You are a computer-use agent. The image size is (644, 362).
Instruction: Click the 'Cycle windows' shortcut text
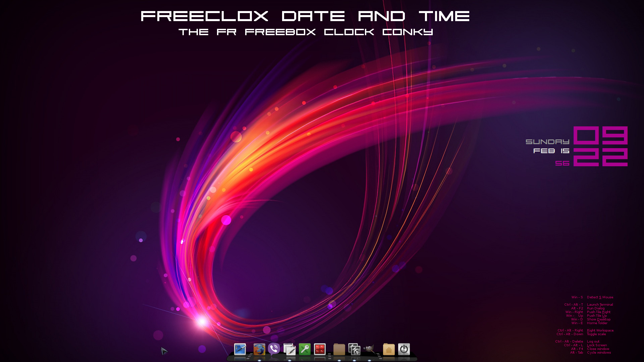(x=599, y=353)
